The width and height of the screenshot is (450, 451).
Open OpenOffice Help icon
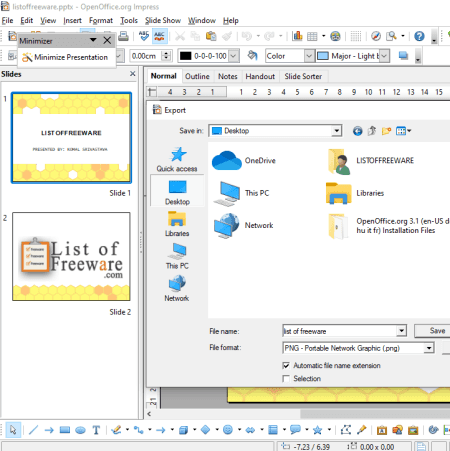pyautogui.click(x=419, y=36)
